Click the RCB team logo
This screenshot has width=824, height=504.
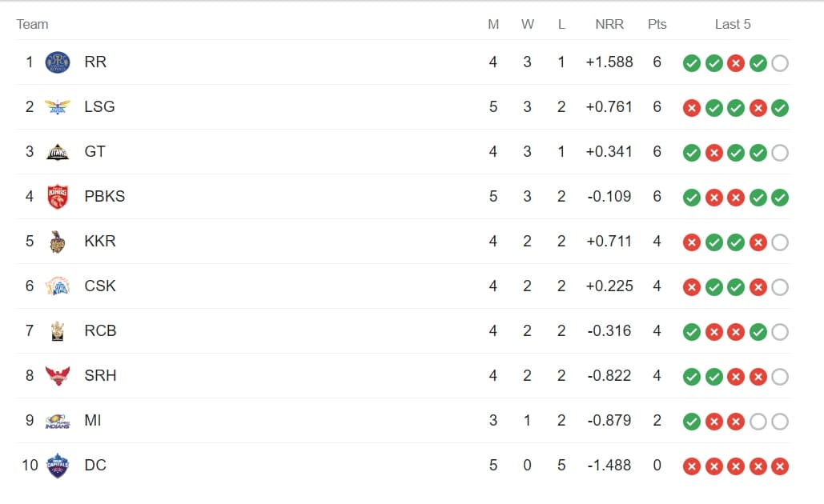[x=58, y=331]
